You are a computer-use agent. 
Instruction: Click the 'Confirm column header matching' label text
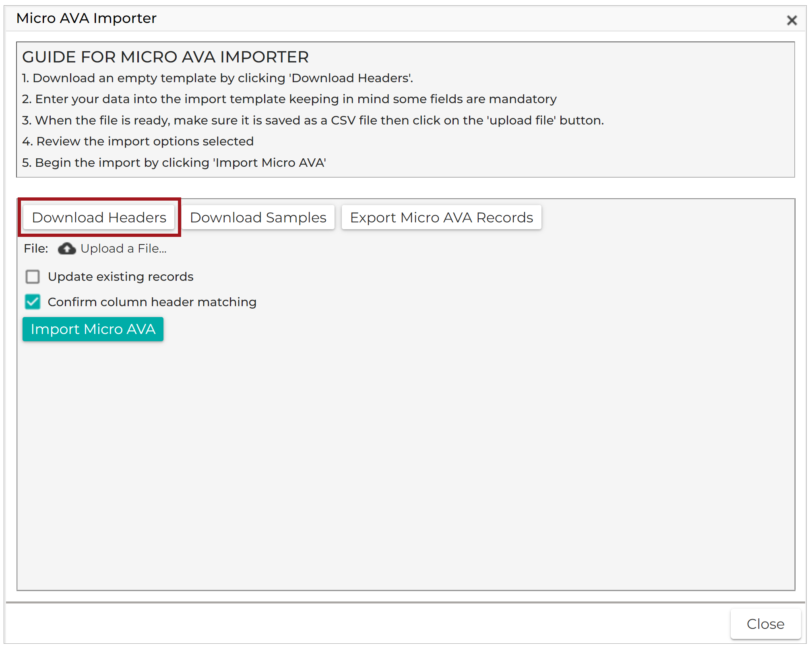pos(152,302)
